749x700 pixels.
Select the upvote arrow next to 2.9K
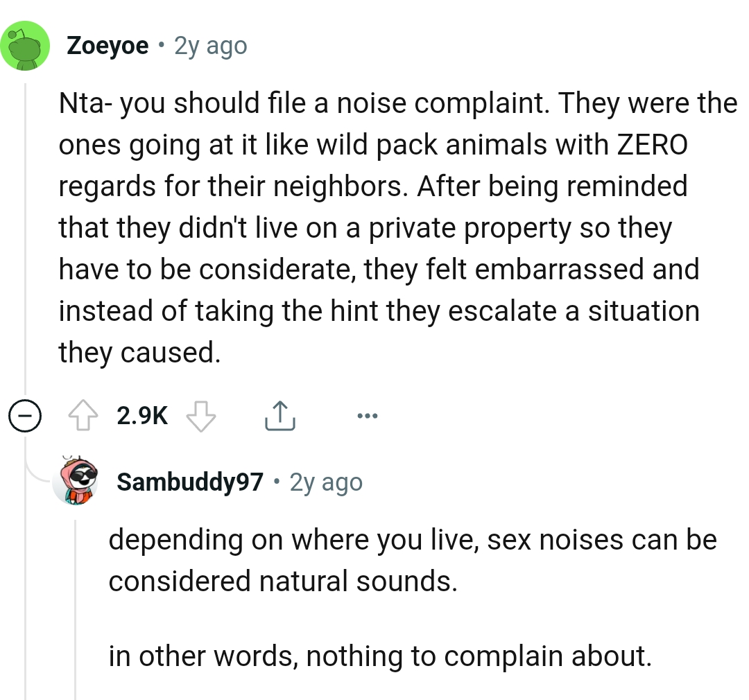[x=84, y=415]
